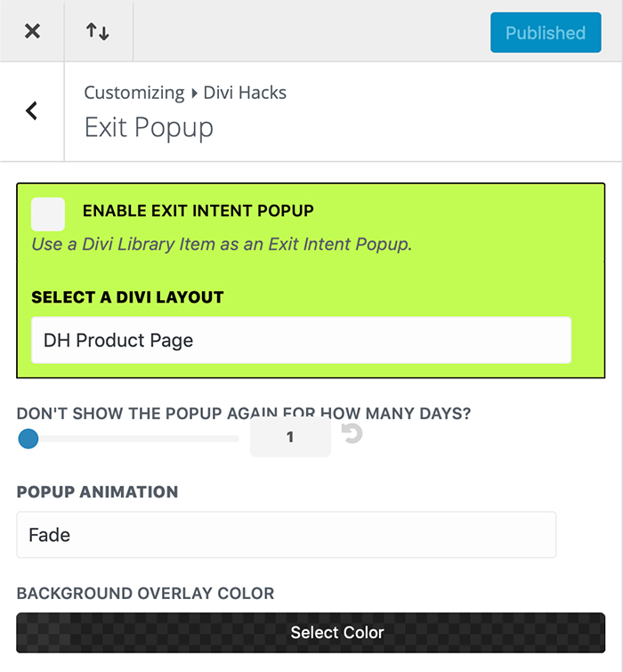Click the blue days slider handle
The height and width of the screenshot is (672, 623).
pos(28,439)
